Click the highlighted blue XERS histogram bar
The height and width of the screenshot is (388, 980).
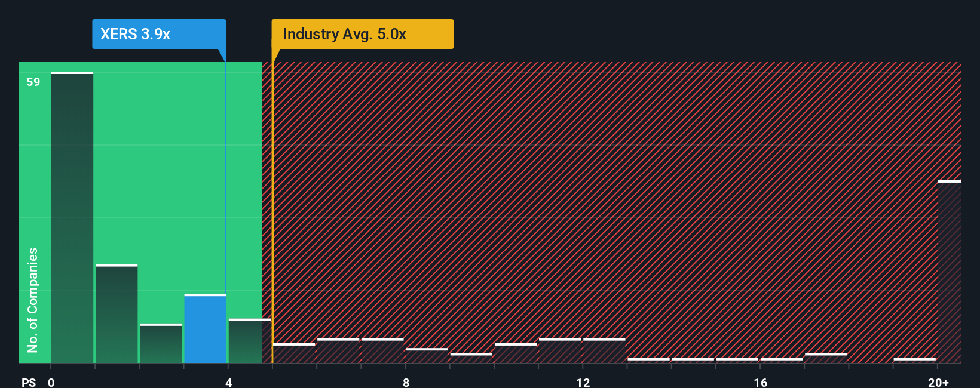tap(206, 328)
